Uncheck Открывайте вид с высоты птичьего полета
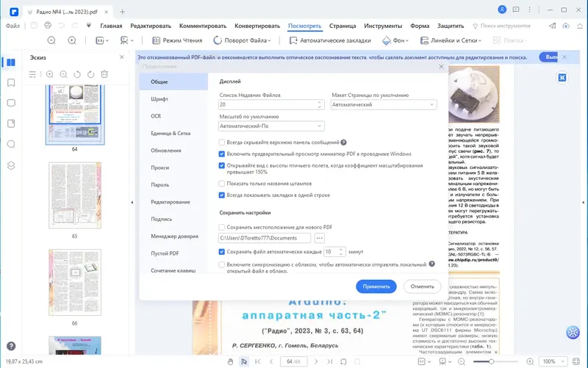The height and width of the screenshot is (368, 588). click(222, 166)
